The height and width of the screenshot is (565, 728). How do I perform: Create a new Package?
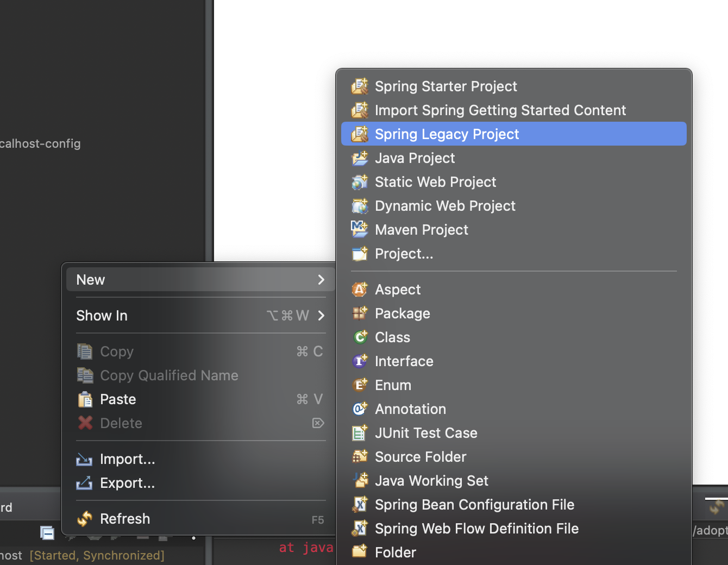pos(514,313)
